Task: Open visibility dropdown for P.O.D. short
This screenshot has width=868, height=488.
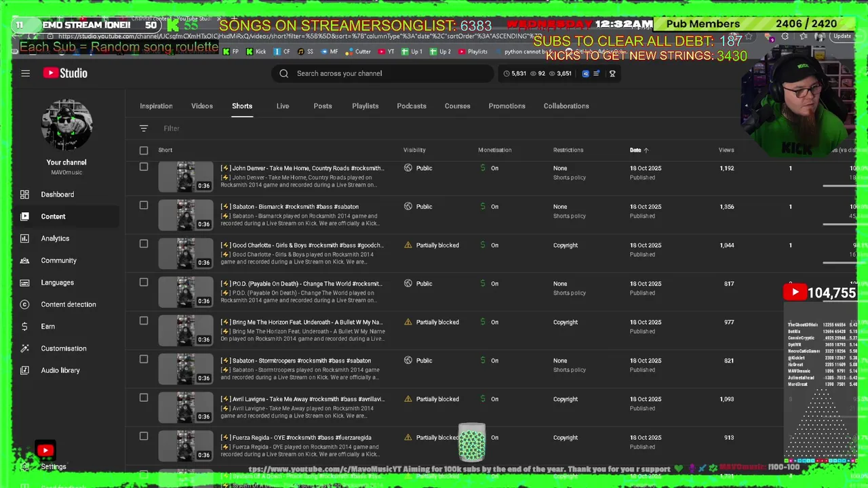Action: 424,283
